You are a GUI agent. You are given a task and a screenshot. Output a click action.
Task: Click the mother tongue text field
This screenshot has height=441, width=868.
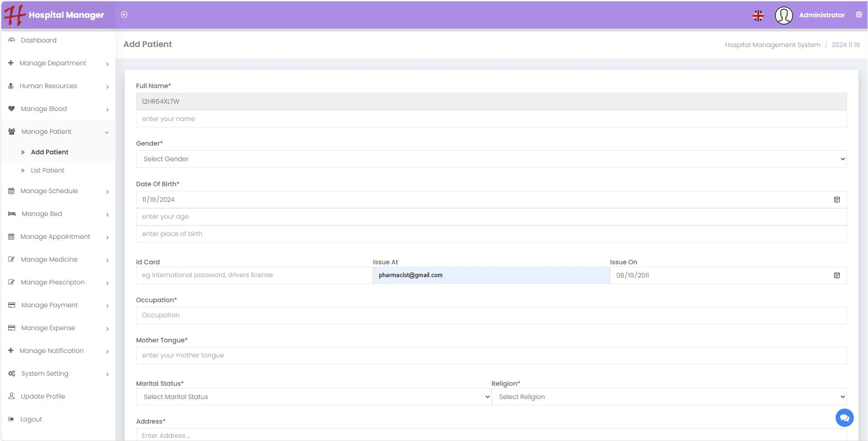[491, 356]
